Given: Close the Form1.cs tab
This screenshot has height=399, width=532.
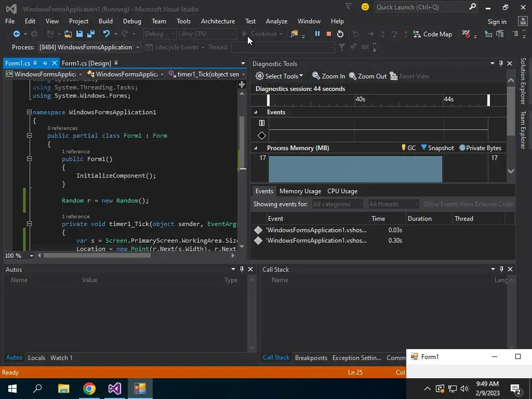Looking at the screenshot, I should 54,63.
